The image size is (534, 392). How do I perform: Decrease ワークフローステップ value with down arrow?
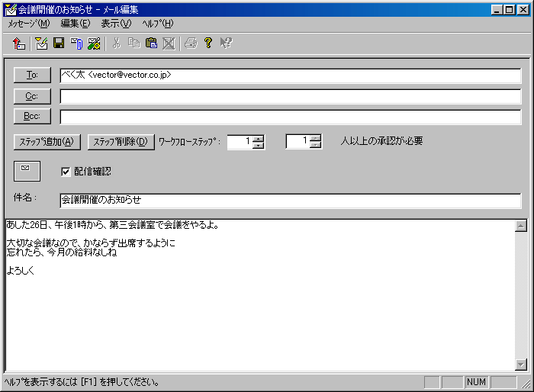click(x=259, y=146)
